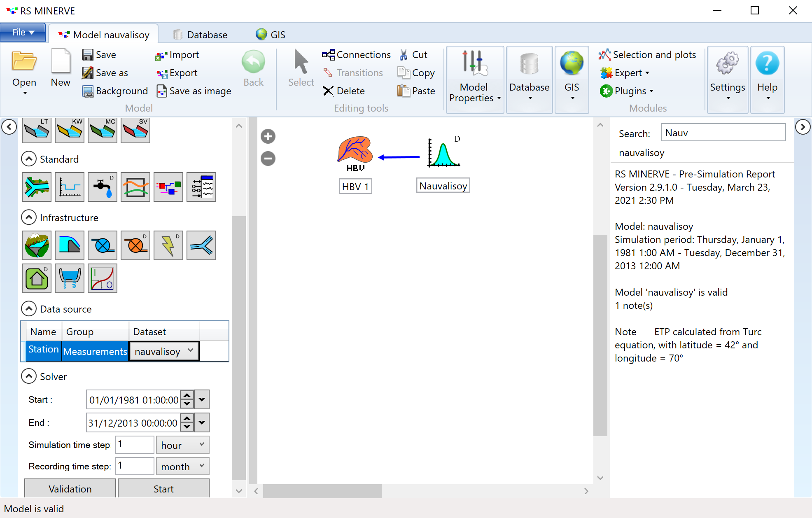Open the Expert dropdown
The image size is (812, 518).
625,73
